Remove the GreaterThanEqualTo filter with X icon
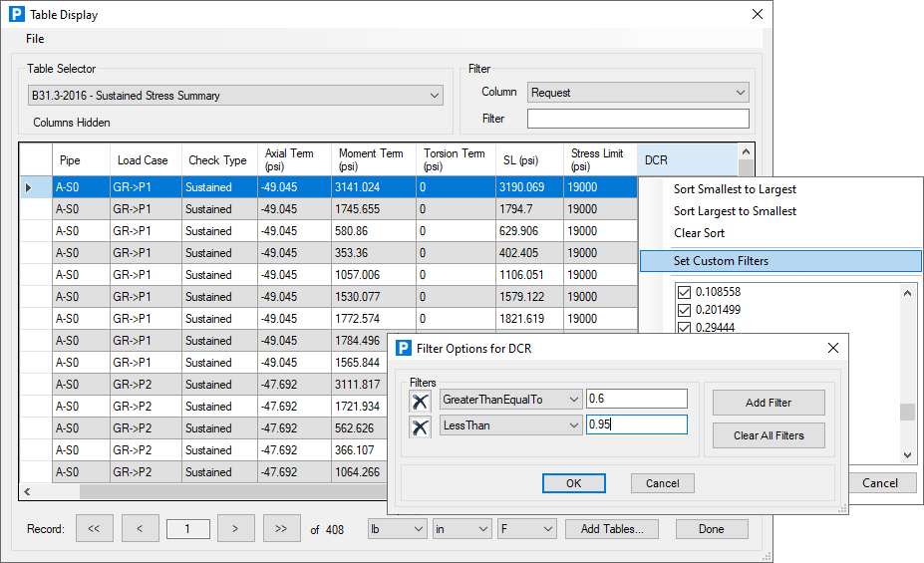 click(x=421, y=402)
